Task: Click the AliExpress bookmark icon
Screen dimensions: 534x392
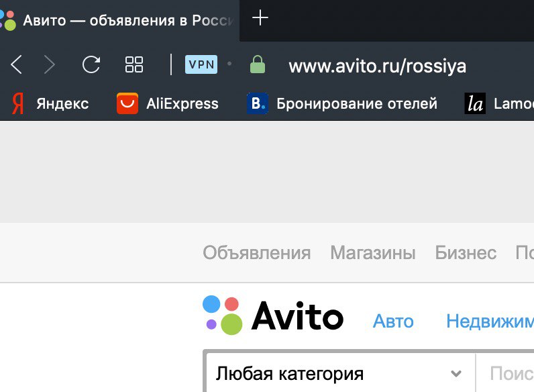Action: pyautogui.click(x=127, y=103)
